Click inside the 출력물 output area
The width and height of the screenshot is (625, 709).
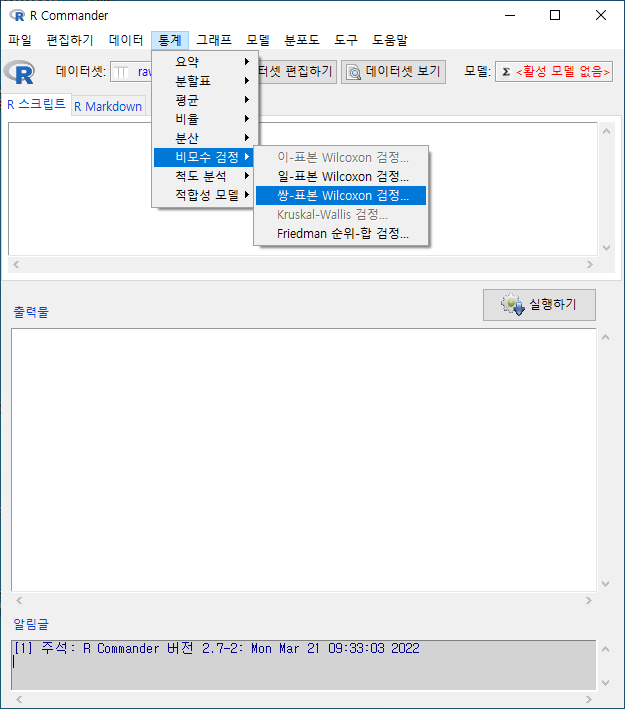(303, 460)
